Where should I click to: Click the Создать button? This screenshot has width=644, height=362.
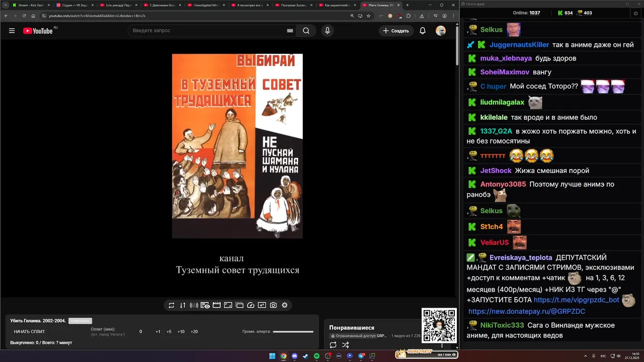pyautogui.click(x=396, y=31)
